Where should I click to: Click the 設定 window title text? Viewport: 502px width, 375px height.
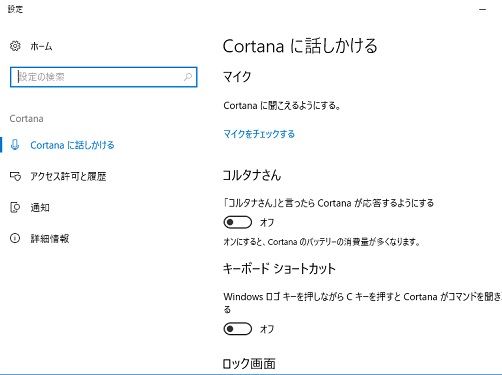(x=16, y=9)
